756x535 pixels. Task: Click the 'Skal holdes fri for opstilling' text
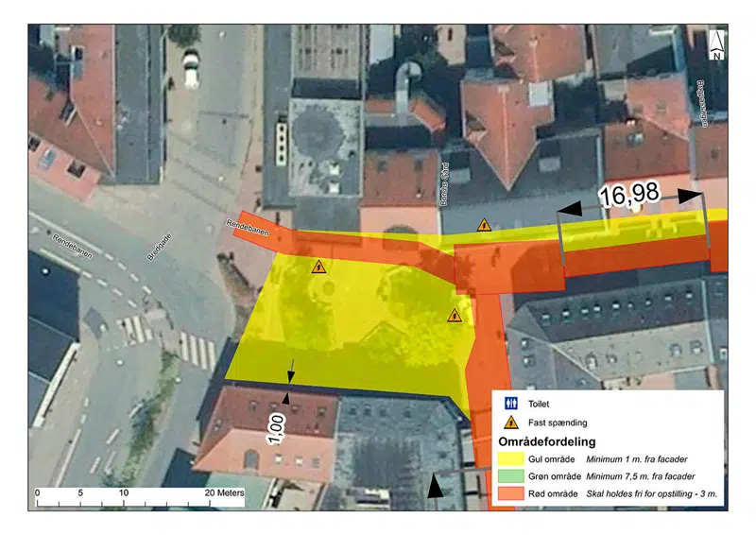(x=645, y=493)
